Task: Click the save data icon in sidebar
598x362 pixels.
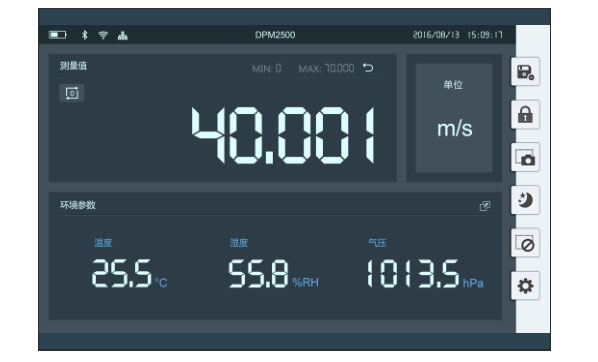Action: (525, 72)
